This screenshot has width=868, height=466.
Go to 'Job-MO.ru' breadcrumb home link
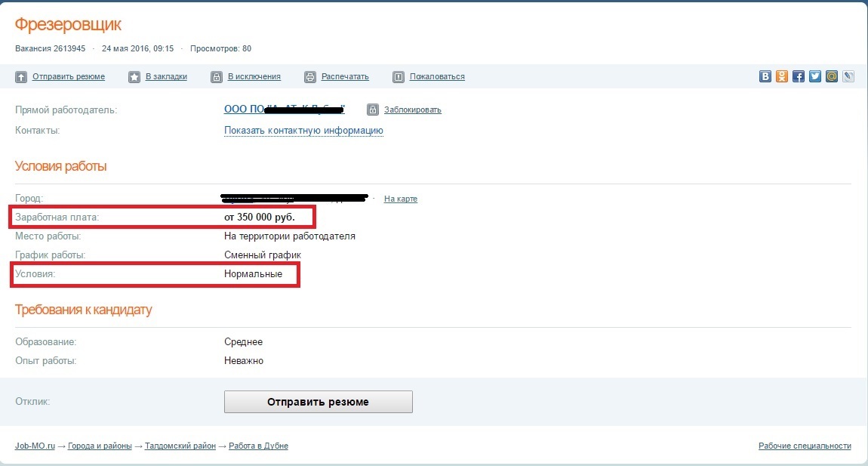35,446
